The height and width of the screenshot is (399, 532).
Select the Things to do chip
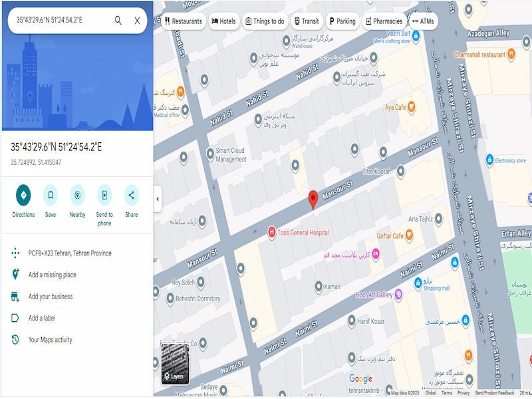coord(265,21)
